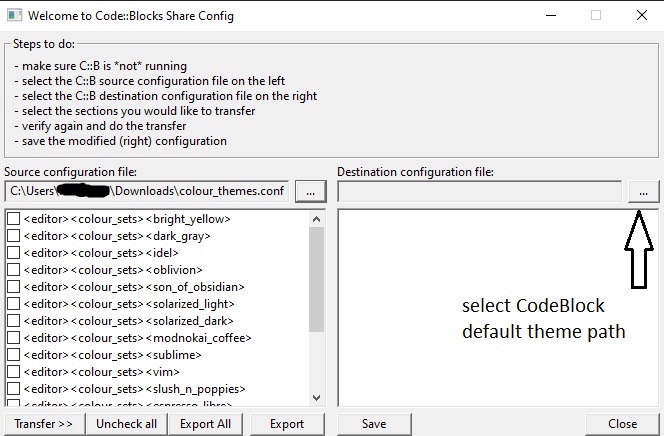The image size is (664, 436).
Task: Select the son_of_obsidian checkbox
Action: pyautogui.click(x=14, y=287)
